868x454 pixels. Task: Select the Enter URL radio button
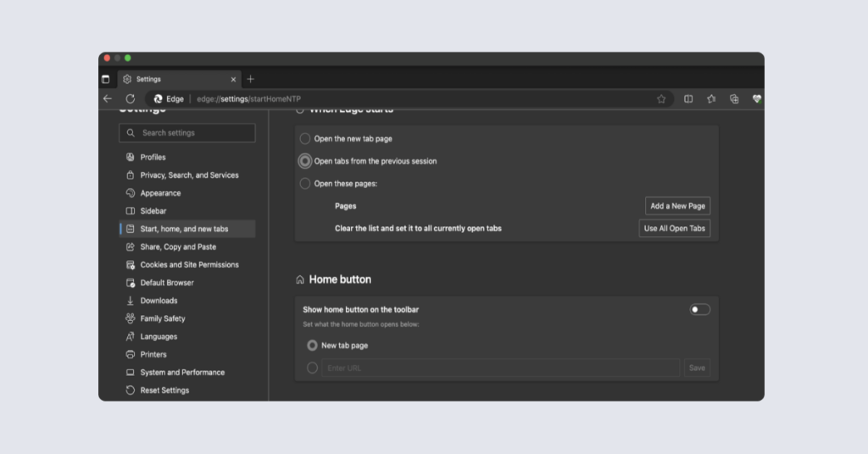click(x=312, y=368)
